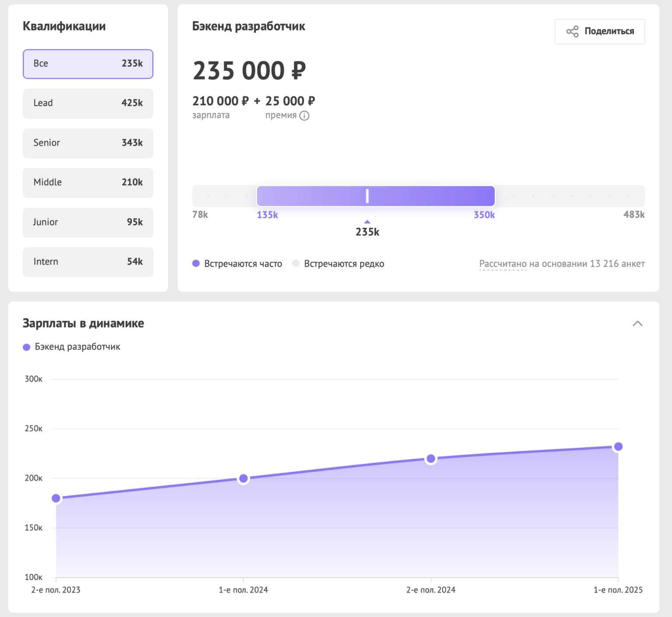Click the Встречаются часто legend dot

[196, 263]
